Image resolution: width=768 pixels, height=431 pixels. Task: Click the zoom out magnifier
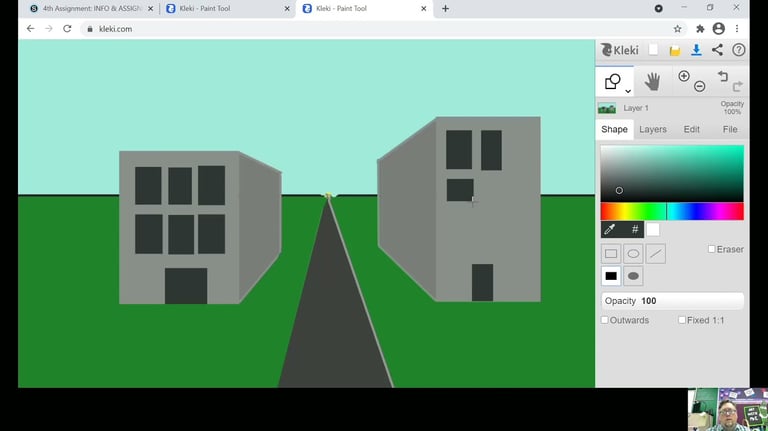[x=699, y=87]
